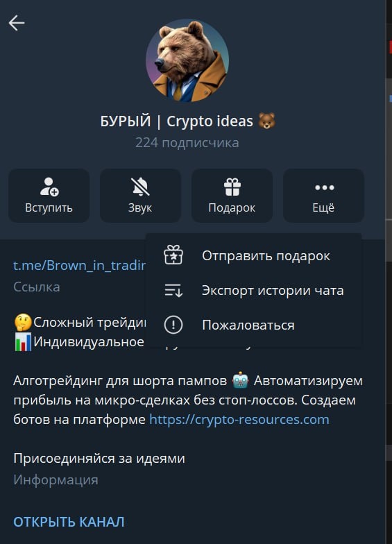Click the exclamation report icon

(173, 325)
